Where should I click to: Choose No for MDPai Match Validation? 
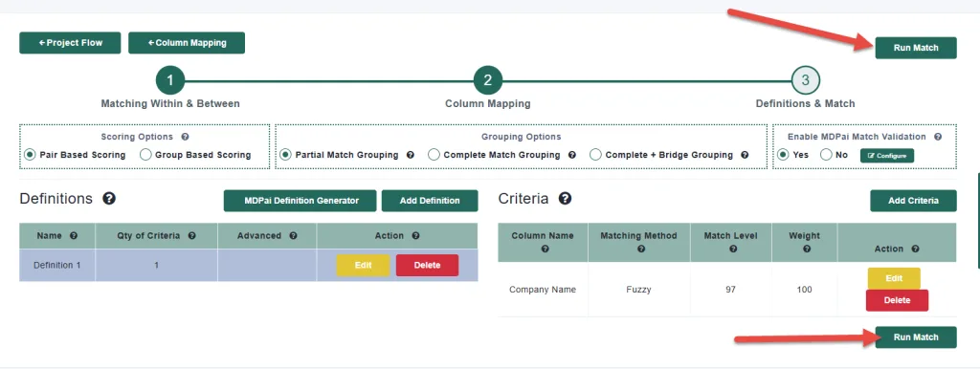click(826, 155)
